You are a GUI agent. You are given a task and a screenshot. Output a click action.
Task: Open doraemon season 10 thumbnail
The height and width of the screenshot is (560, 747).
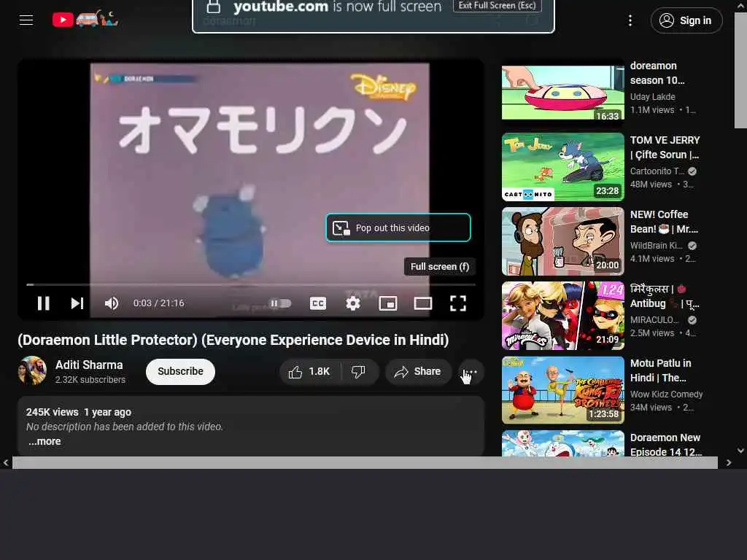click(562, 93)
